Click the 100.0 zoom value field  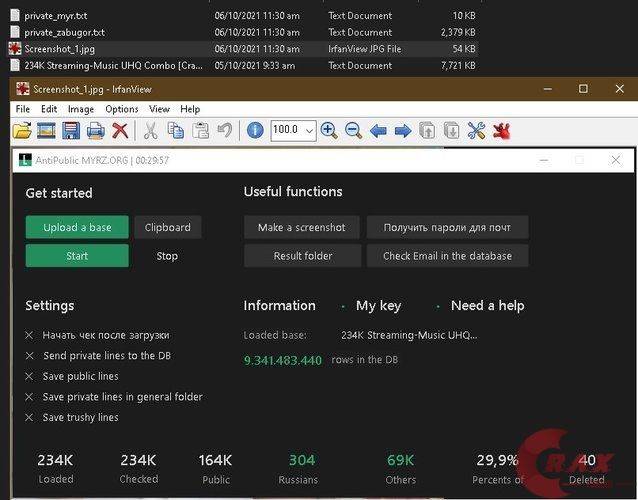coord(287,131)
